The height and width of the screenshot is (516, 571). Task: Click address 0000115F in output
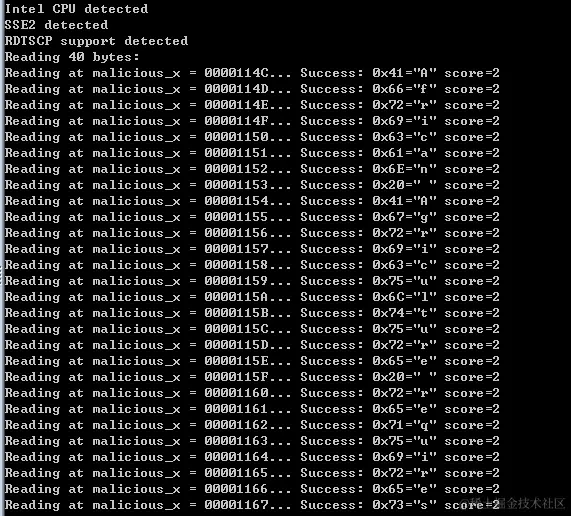(236, 377)
